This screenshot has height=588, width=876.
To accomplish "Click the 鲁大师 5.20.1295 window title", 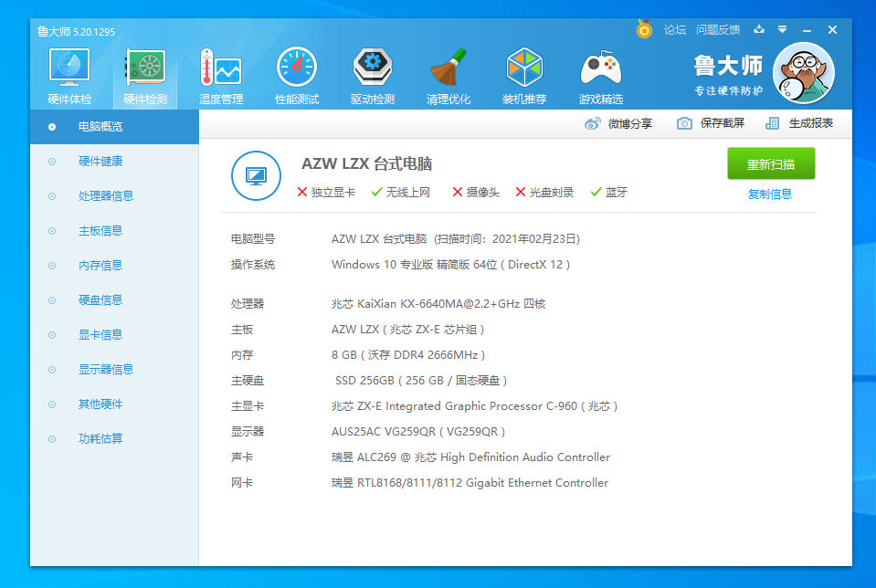I will [76, 31].
